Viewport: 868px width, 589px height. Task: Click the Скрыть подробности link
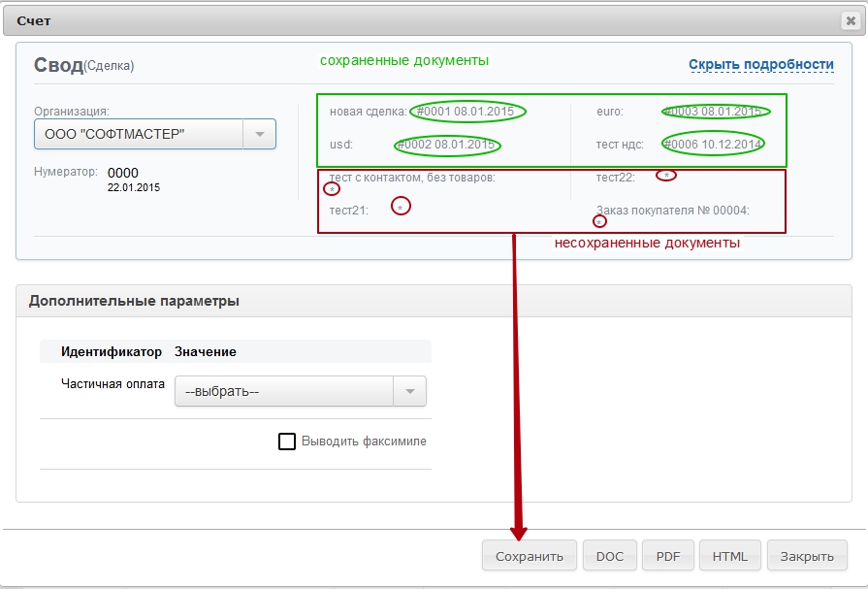761,65
